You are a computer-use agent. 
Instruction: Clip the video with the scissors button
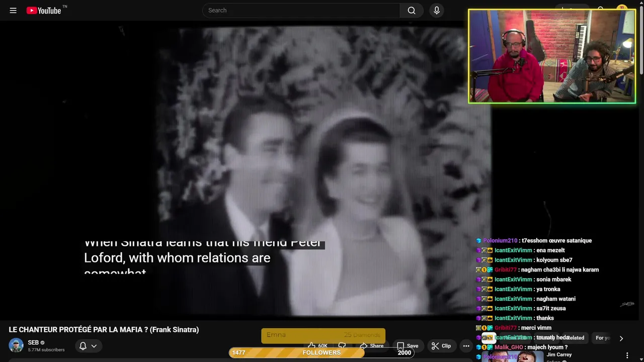pos(441,346)
